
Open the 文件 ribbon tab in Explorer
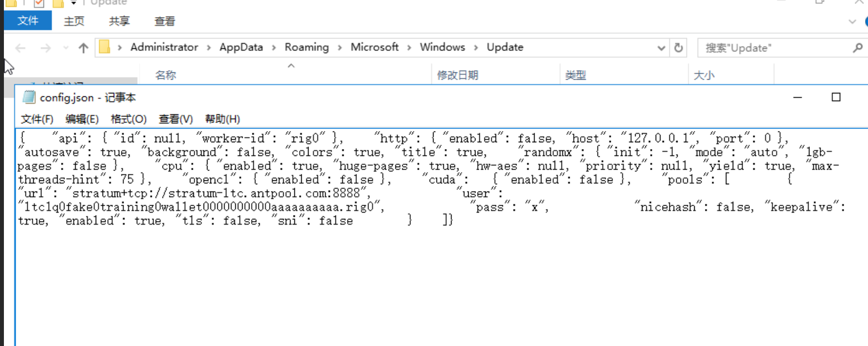tap(28, 21)
